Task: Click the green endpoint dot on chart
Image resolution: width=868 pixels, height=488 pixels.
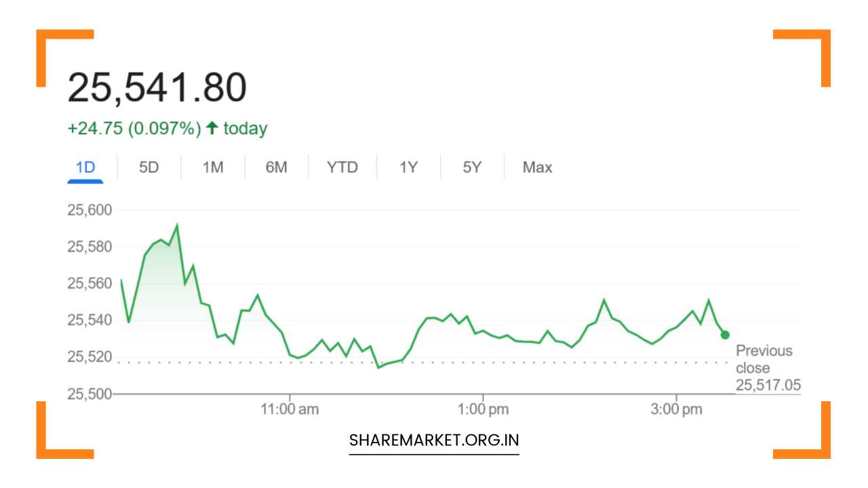Action: coord(724,333)
